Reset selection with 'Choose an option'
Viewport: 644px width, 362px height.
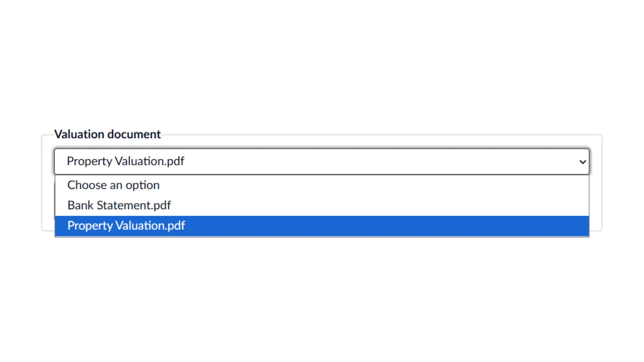(114, 185)
